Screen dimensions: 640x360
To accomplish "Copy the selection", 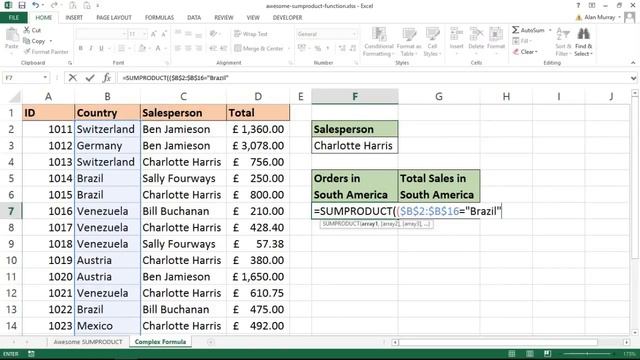I will point(34,41).
